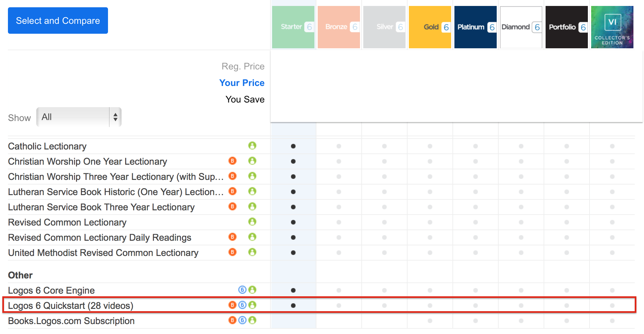Image resolution: width=644 pixels, height=334 pixels.
Task: Click orange B icon for Lutheran Service Book Historic
Action: click(x=233, y=191)
